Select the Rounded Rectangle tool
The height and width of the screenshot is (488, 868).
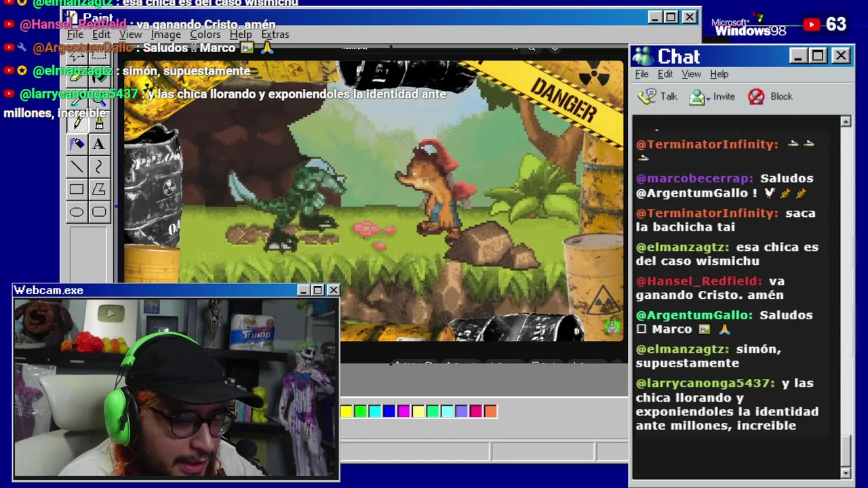pyautogui.click(x=99, y=213)
